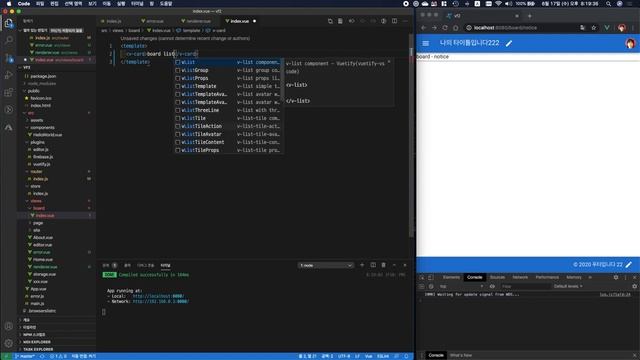Select the vListTemplate suggestion
The image size is (640, 360).
(227, 86)
